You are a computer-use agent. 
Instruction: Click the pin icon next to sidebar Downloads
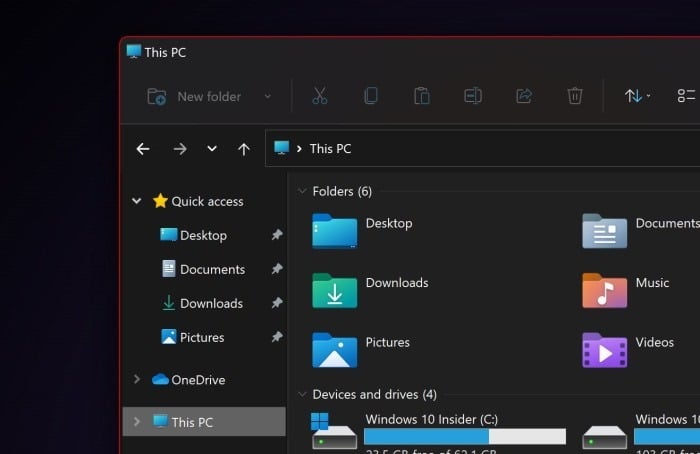pos(277,302)
